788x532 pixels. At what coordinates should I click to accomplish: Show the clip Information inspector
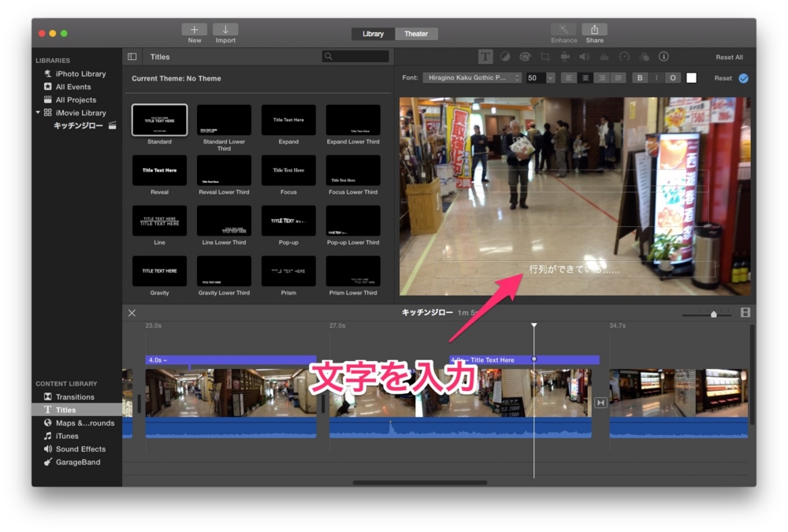point(663,57)
